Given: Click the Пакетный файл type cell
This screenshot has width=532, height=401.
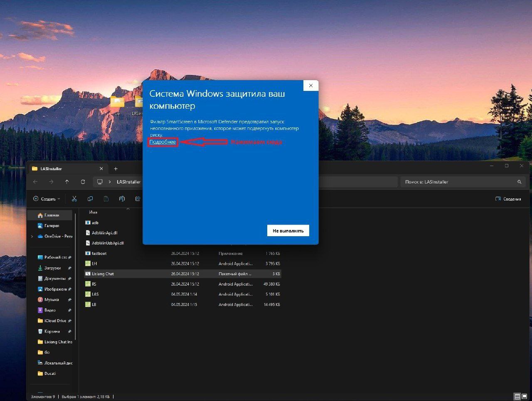Looking at the screenshot, I should (235, 274).
